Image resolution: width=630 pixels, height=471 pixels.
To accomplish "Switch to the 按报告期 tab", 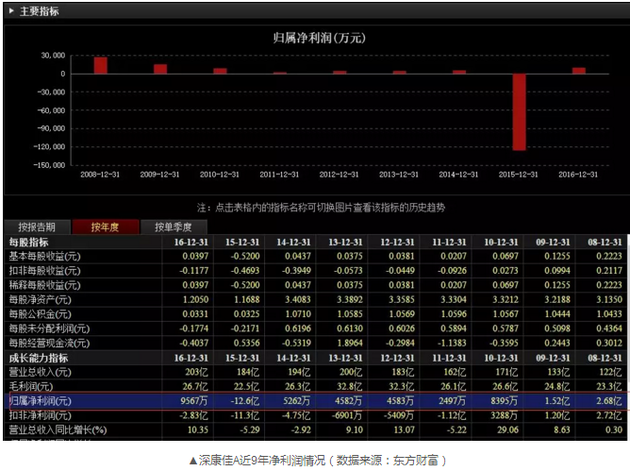I will [x=38, y=227].
